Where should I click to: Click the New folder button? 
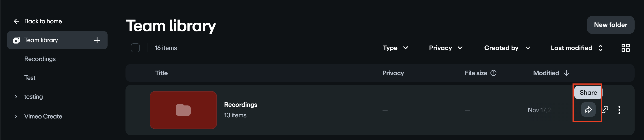(610, 25)
